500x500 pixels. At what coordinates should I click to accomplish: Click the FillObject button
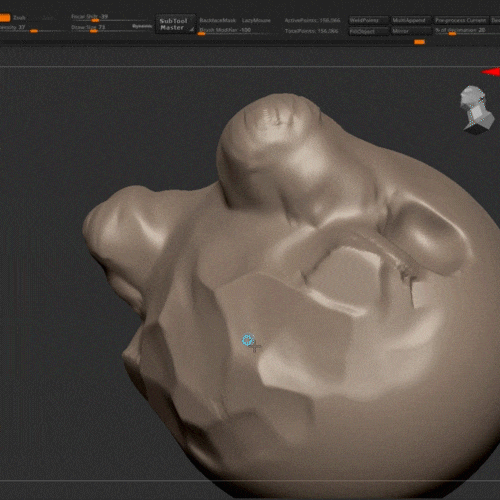pos(368,31)
